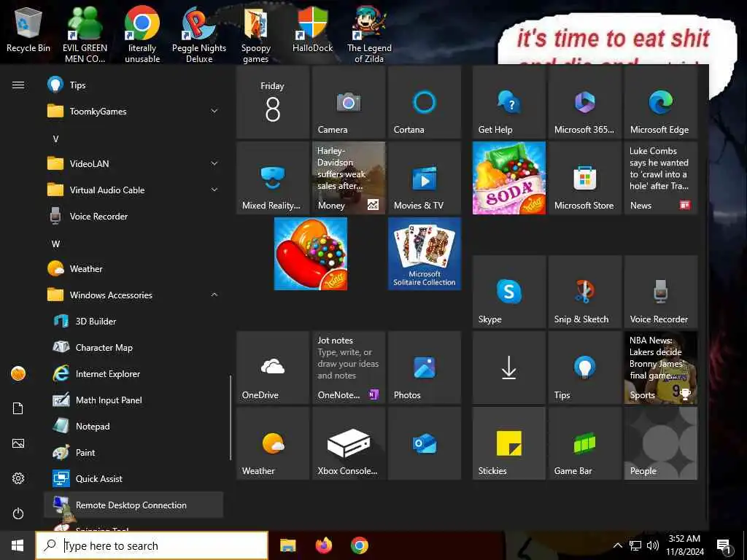
Task: Launch Chrome from the taskbar
Action: [360, 545]
